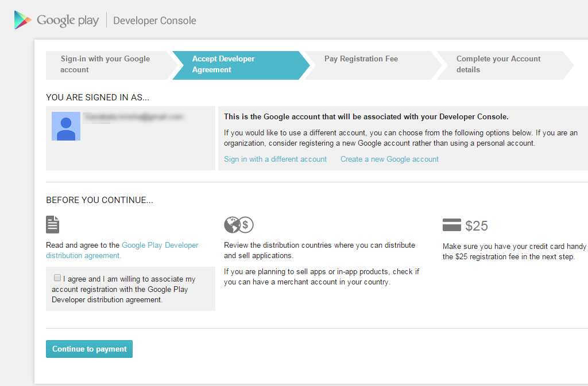Go to 'Complete your Account details' step
Screen dimensions: 588x386
pos(498,64)
